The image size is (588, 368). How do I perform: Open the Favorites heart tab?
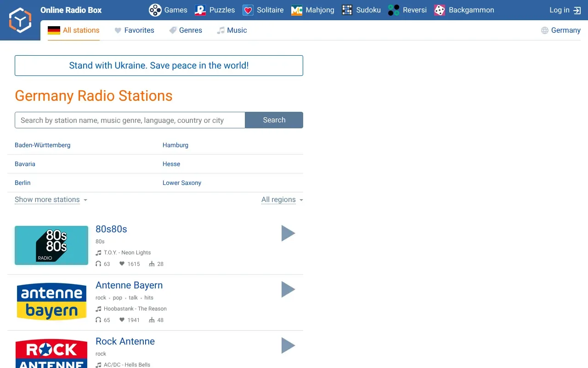pyautogui.click(x=134, y=30)
